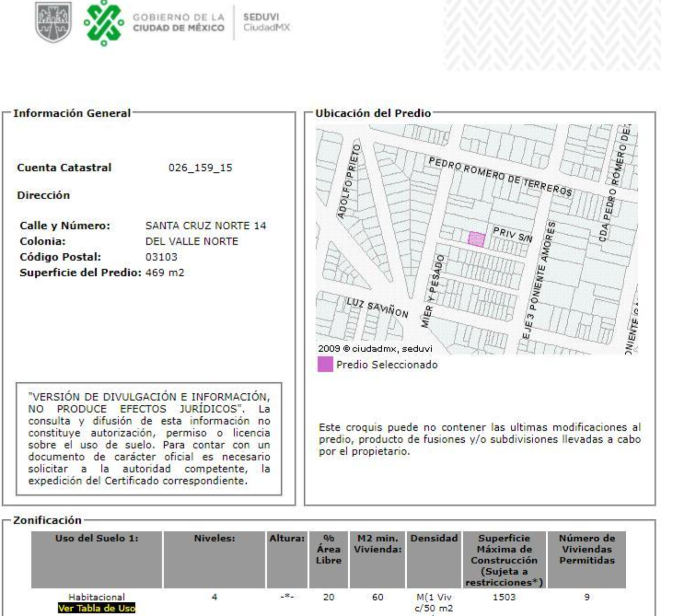Click the PRIV S/N label on the map
This screenshot has width=681, height=616.
513,234
